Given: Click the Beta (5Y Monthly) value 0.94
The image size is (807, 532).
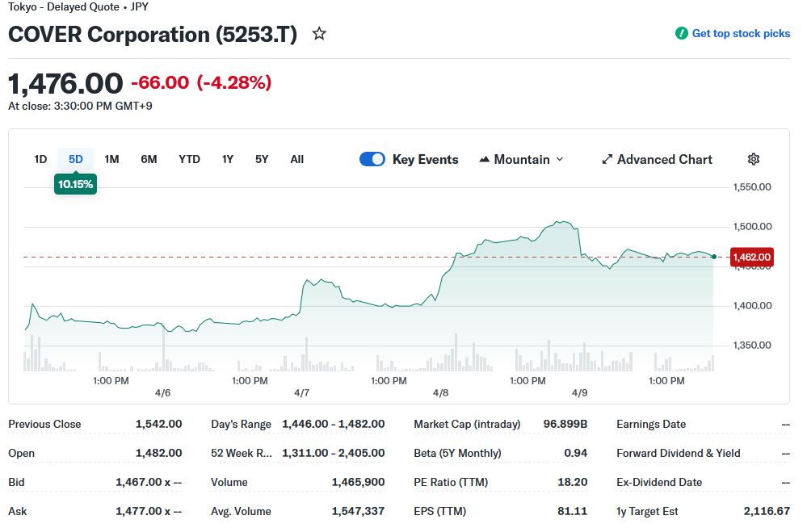Looking at the screenshot, I should [576, 453].
